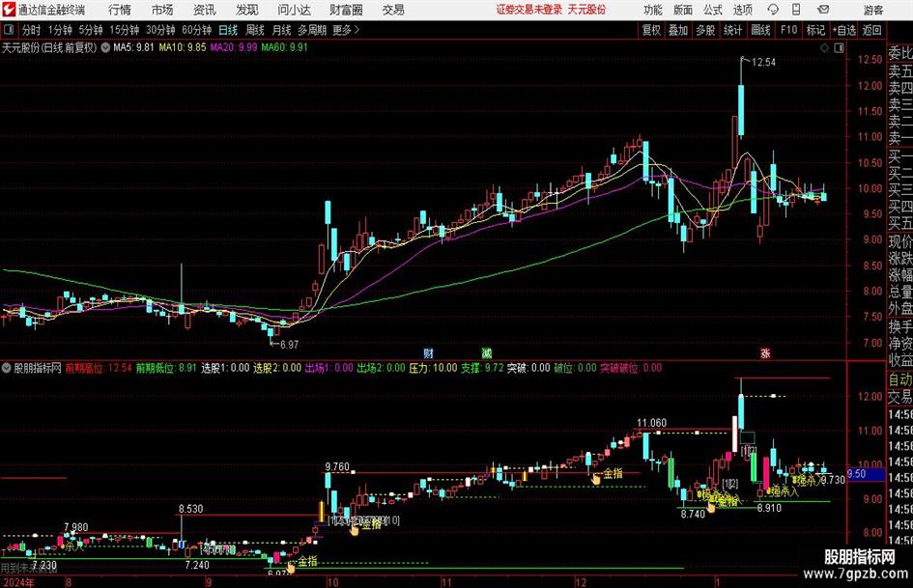Click the 返回 back button

(871, 30)
